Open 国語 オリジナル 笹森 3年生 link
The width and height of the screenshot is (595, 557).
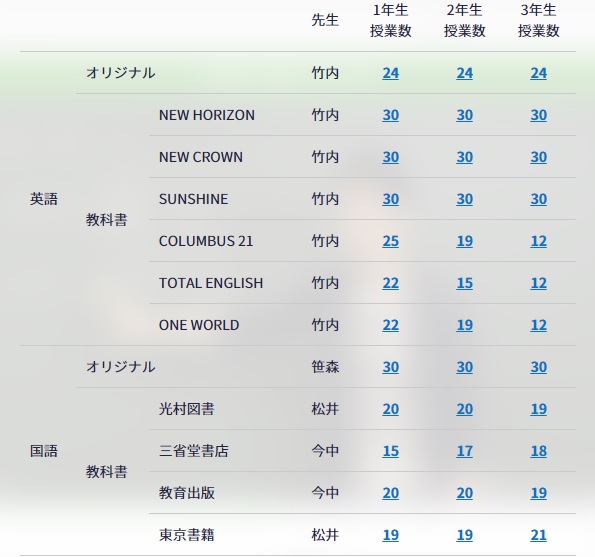pos(538,367)
